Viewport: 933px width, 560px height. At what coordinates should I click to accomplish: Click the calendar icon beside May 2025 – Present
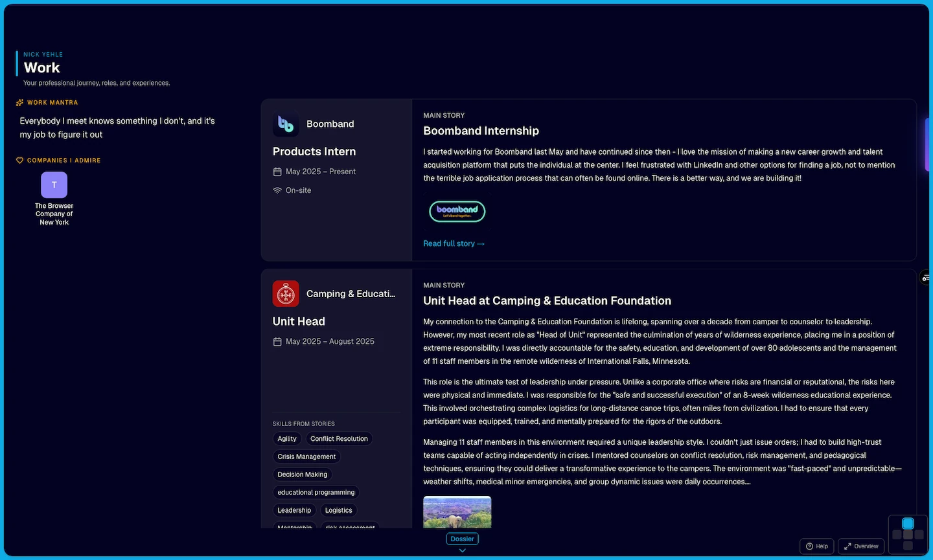(x=277, y=172)
